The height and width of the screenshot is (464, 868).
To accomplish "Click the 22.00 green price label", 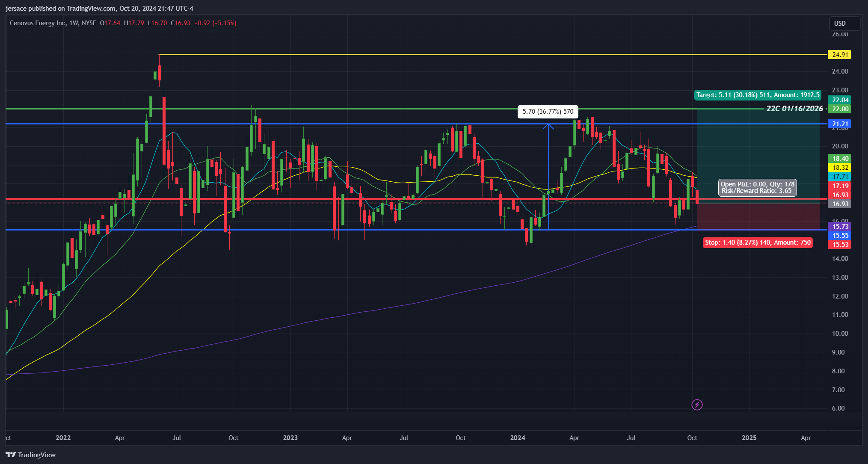I will pos(839,109).
